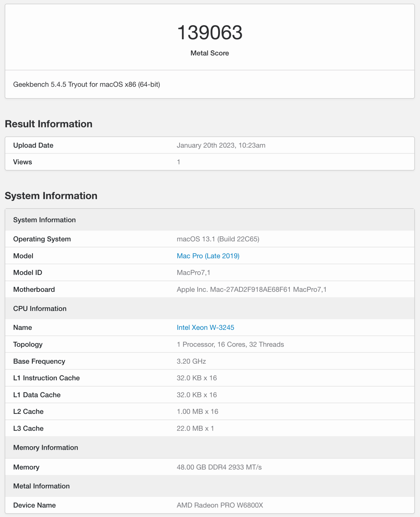Click the 'L1 Data Cache' label
This screenshot has width=420, height=517.
[37, 395]
